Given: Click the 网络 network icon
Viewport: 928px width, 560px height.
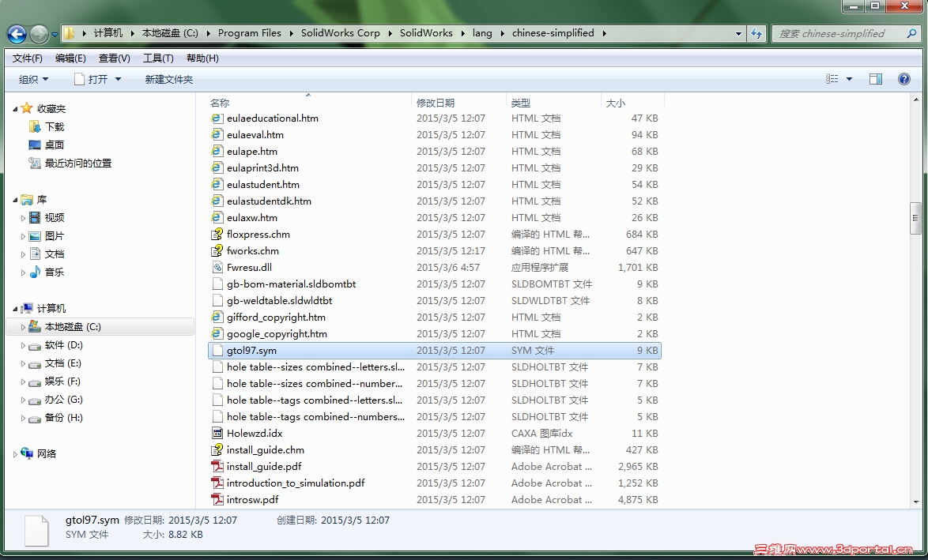Looking at the screenshot, I should pyautogui.click(x=27, y=453).
